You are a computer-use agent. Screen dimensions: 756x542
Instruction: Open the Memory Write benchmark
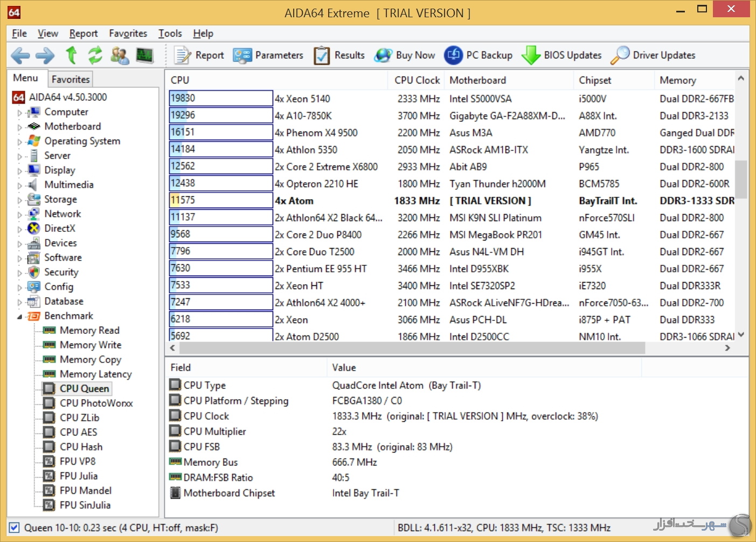[x=91, y=345]
